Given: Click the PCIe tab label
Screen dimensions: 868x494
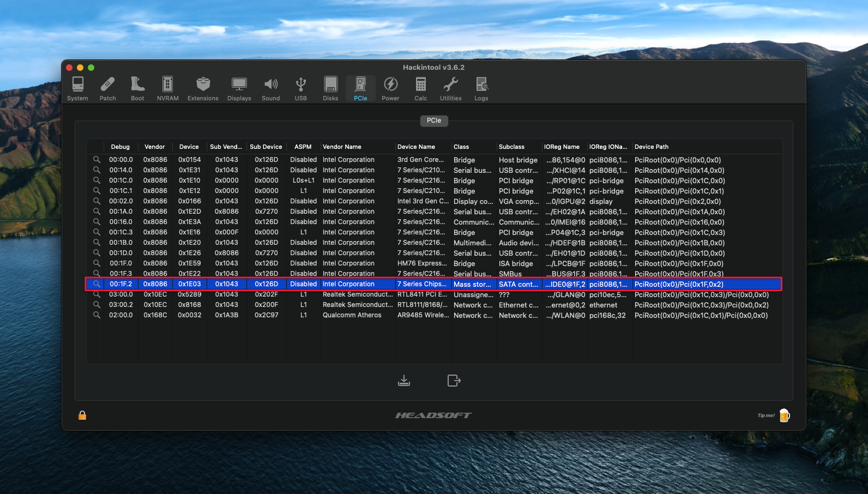Looking at the screenshot, I should 434,121.
